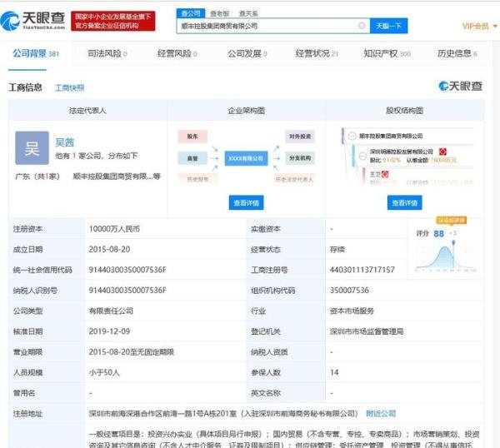The width and height of the screenshot is (500, 448).
Task: Open the 经营状况 tab
Action: click(x=317, y=53)
